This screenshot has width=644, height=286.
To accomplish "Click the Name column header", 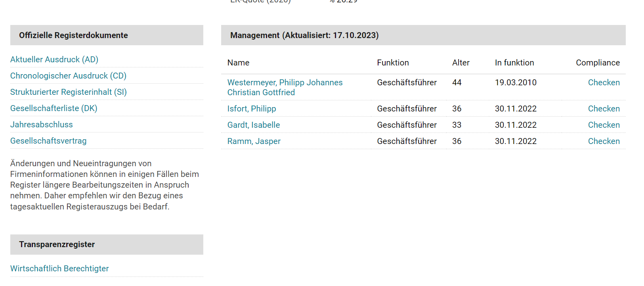I will point(238,63).
